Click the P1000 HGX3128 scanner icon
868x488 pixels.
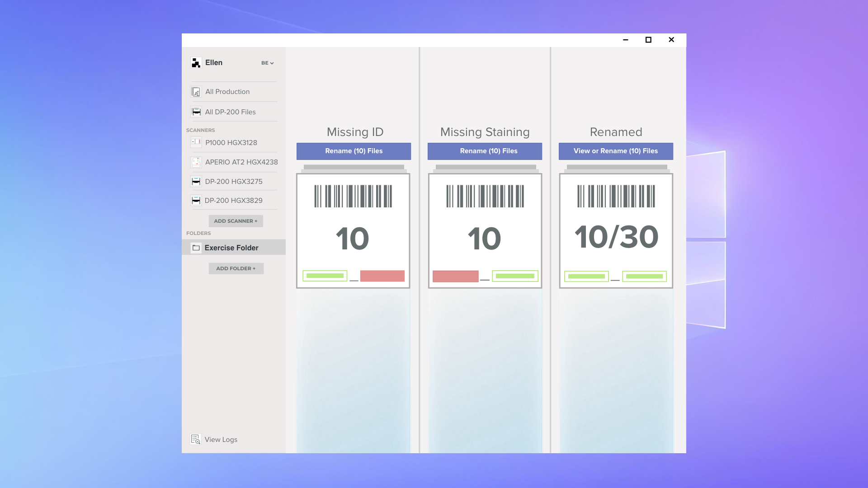(x=196, y=142)
